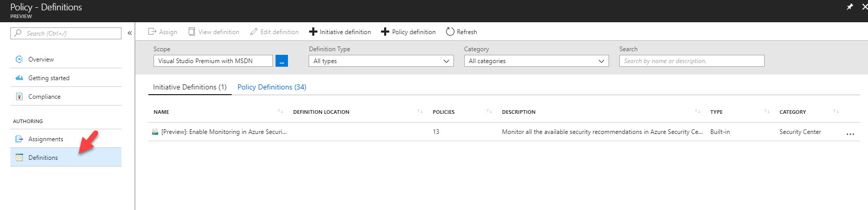Open the Overview page icon
Image resolution: width=868 pixels, height=210 pixels.
tap(19, 59)
